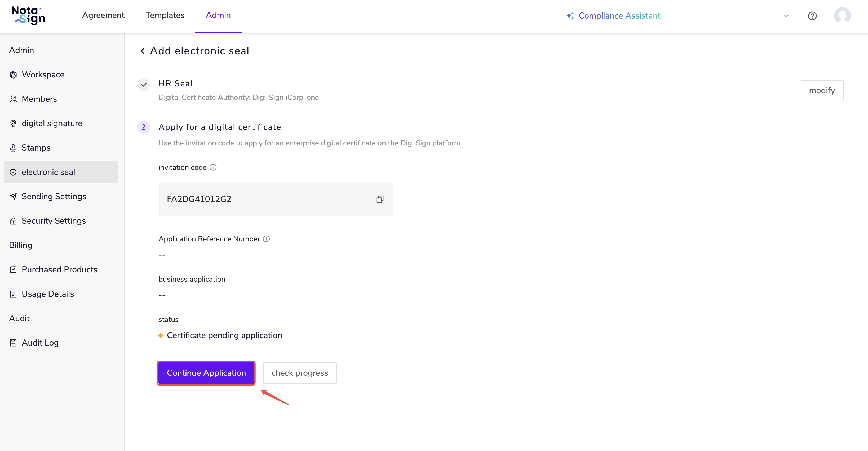Copy the invitation code with copy icon
Image resolution: width=868 pixels, height=451 pixels.
pyautogui.click(x=380, y=199)
